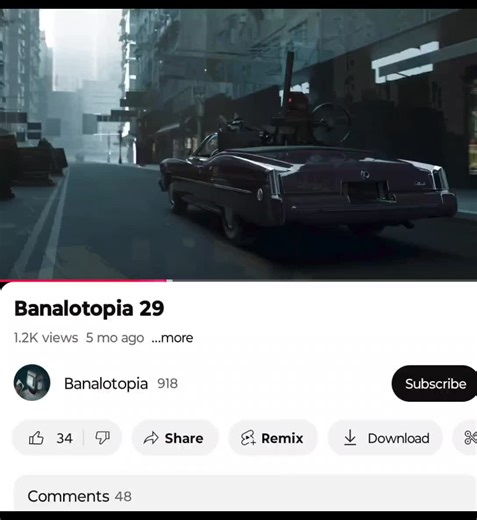Click the Share button label
The width and height of the screenshot is (477, 520).
pyautogui.click(x=184, y=438)
